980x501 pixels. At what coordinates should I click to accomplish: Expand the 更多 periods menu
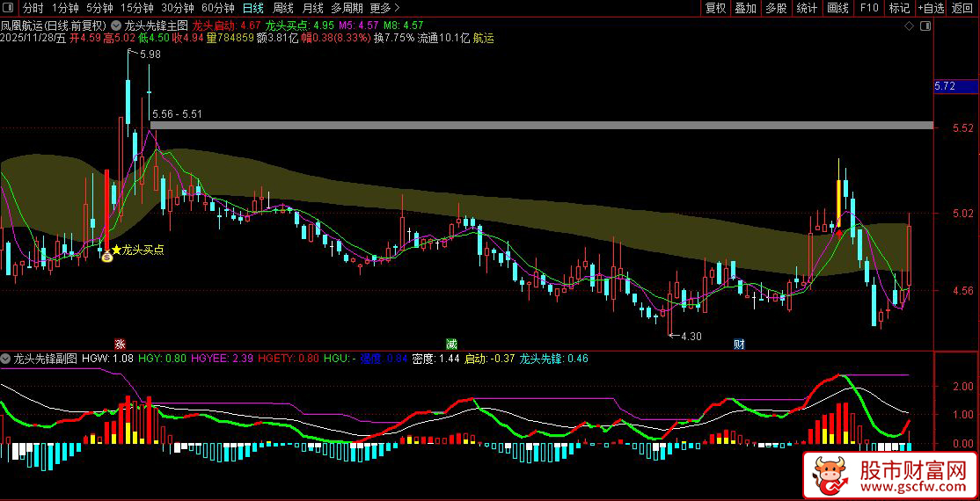[386, 8]
